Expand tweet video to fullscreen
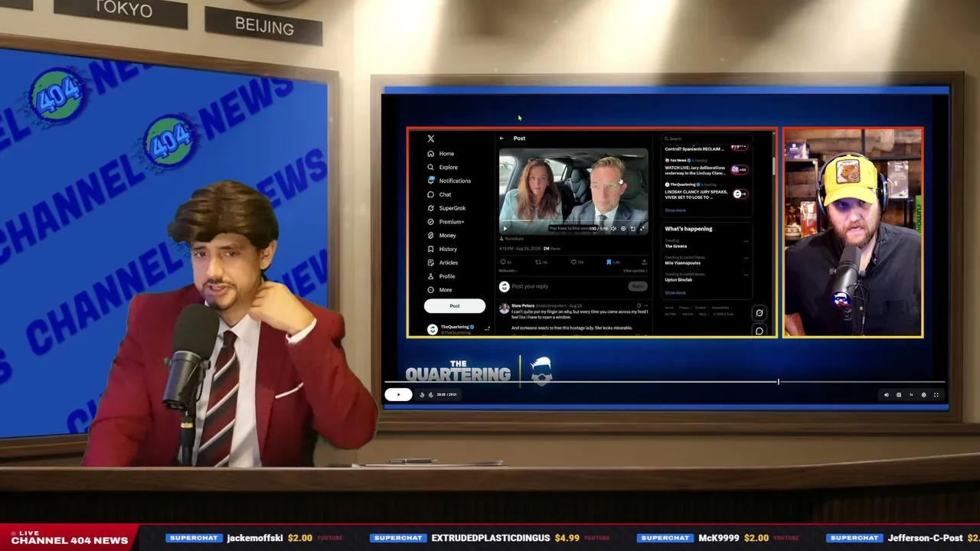The height and width of the screenshot is (551, 980). click(642, 228)
